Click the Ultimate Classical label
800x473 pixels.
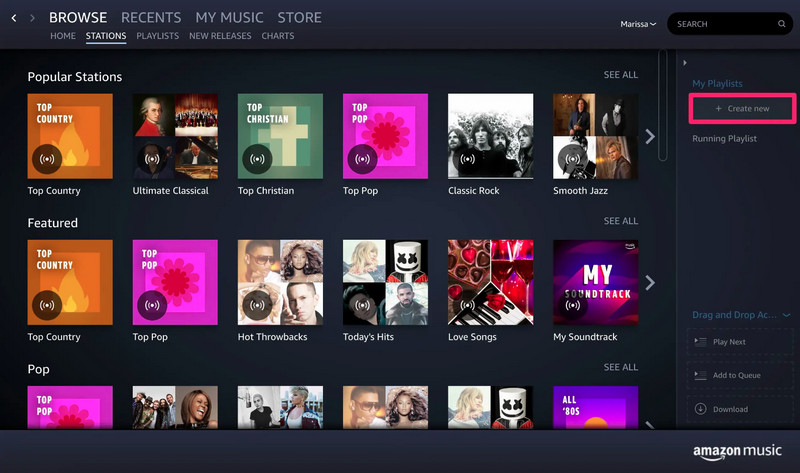click(170, 191)
